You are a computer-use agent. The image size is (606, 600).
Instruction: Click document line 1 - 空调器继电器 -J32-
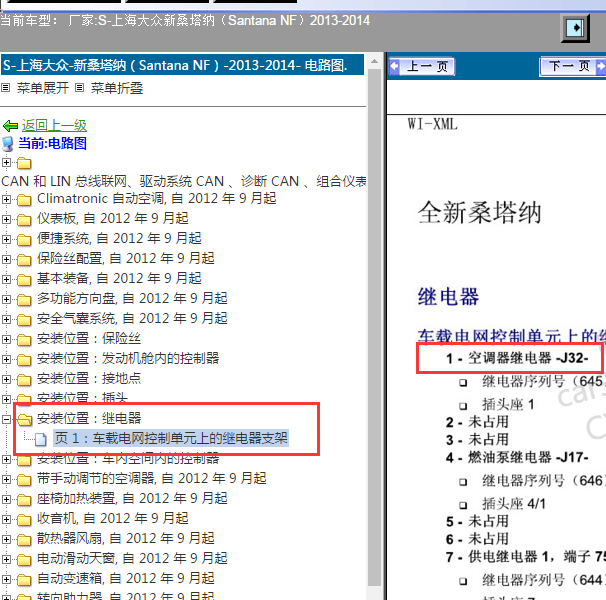(x=517, y=358)
